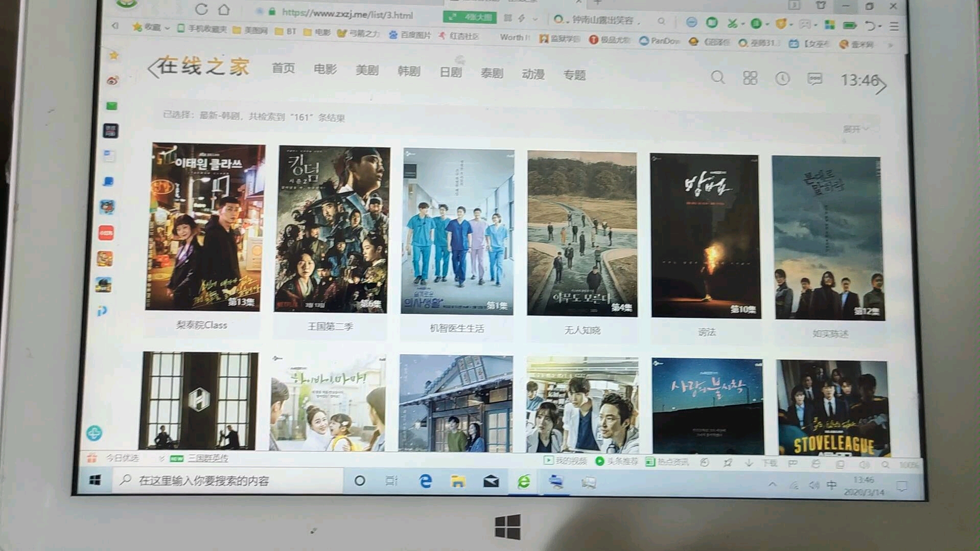Open 梨泰院Class poster thumbnail
The height and width of the screenshot is (551, 980).
pyautogui.click(x=205, y=227)
